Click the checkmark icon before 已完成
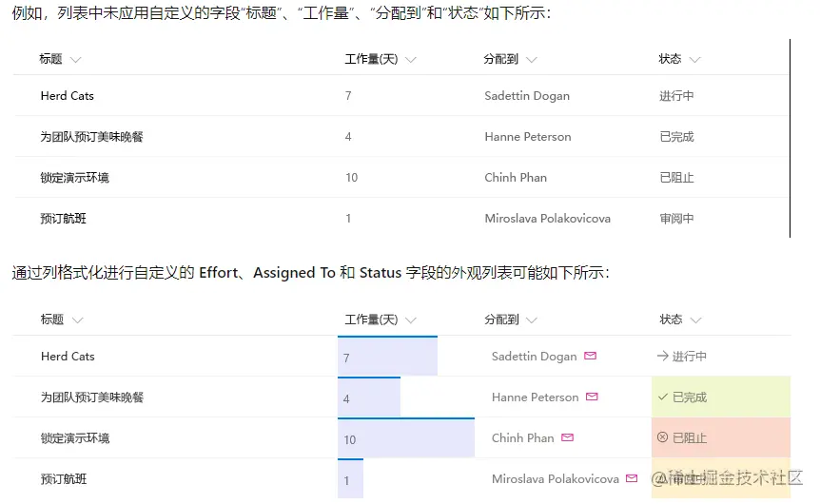 663,397
